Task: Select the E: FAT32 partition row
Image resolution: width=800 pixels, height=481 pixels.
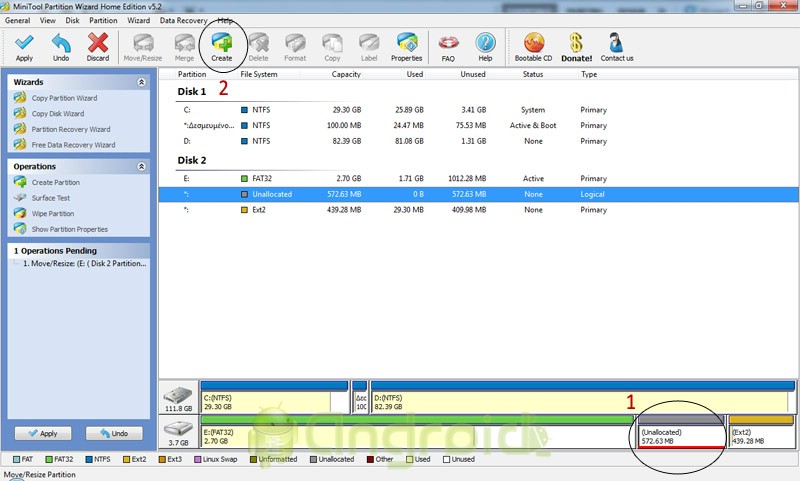Action: coord(479,179)
